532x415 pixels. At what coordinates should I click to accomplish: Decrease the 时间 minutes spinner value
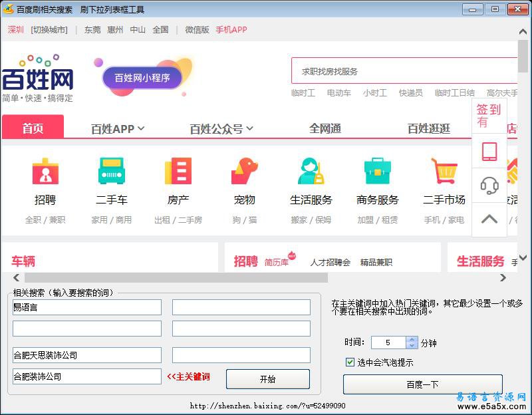point(412,345)
